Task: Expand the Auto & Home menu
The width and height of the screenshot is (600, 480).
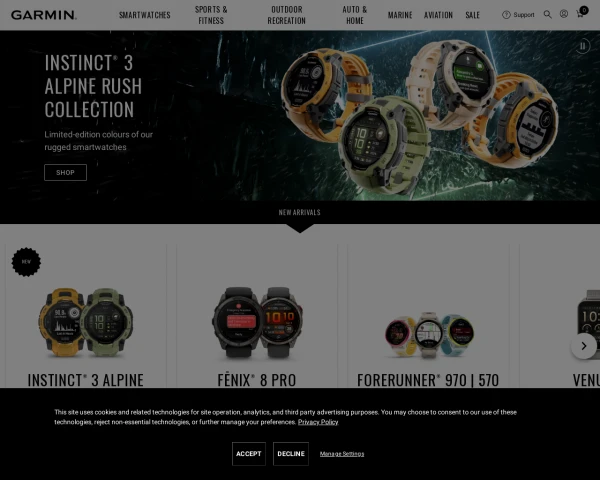Action: 355,15
